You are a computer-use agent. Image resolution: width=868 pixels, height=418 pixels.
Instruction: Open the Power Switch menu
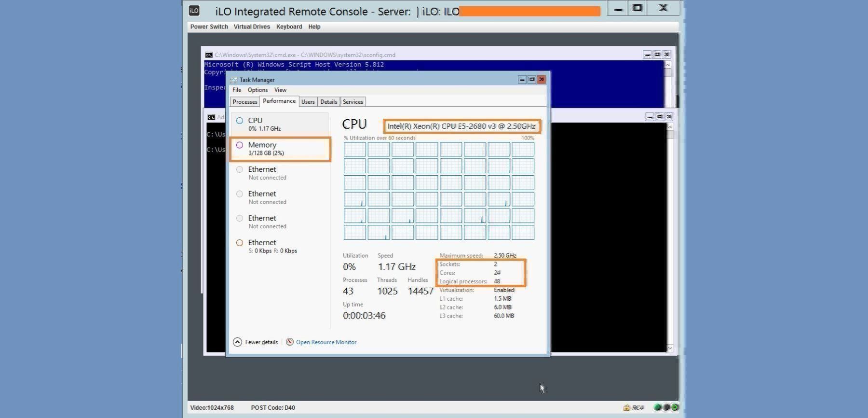point(209,27)
